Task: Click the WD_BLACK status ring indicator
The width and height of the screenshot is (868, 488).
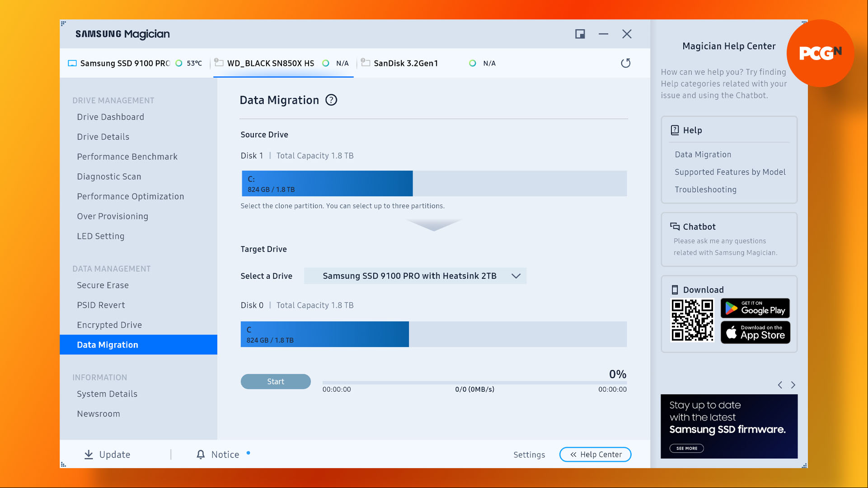Action: 325,63
